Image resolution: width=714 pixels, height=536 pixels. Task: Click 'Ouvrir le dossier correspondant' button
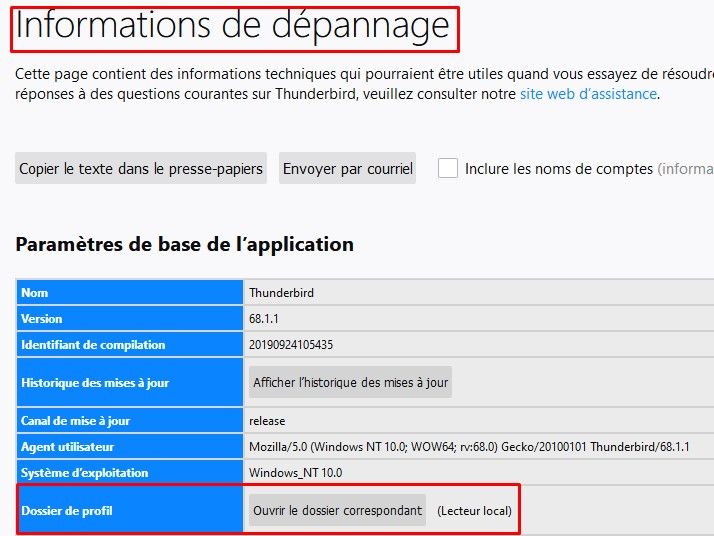pos(337,510)
